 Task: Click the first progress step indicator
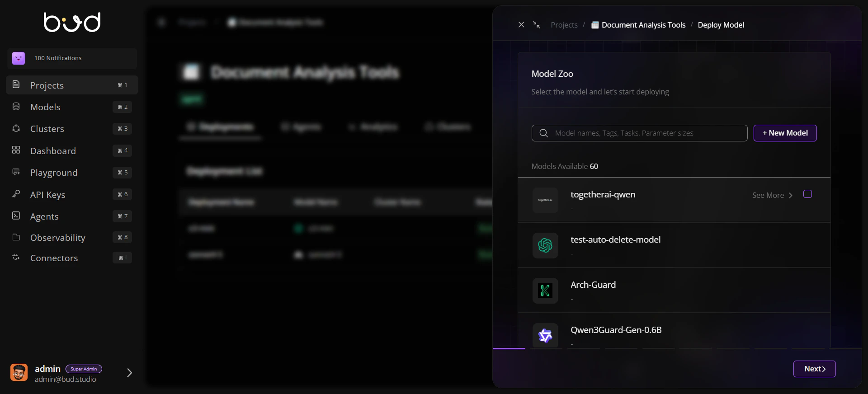pyautogui.click(x=509, y=348)
